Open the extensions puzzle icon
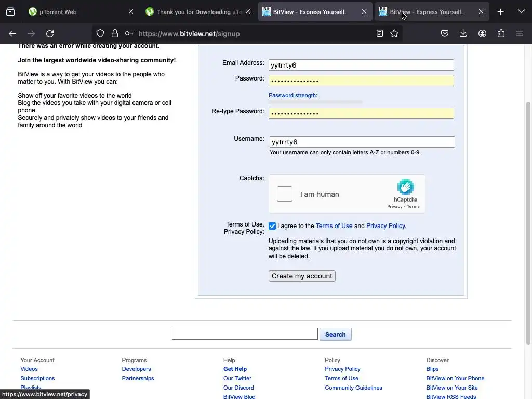532x399 pixels. (501, 34)
